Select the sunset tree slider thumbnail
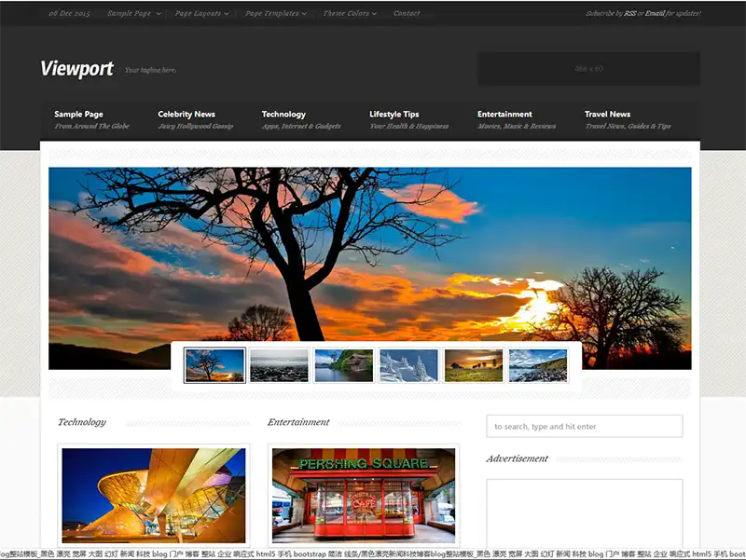 214,365
